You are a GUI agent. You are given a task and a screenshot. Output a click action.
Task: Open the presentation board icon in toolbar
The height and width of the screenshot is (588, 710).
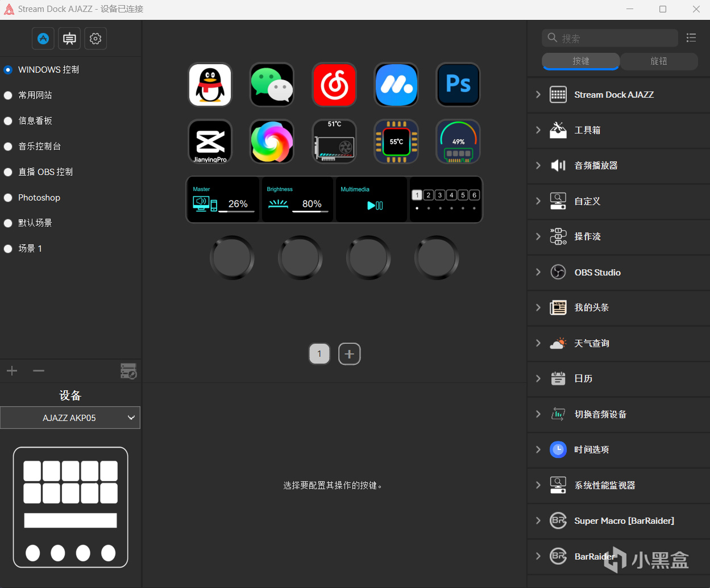69,39
